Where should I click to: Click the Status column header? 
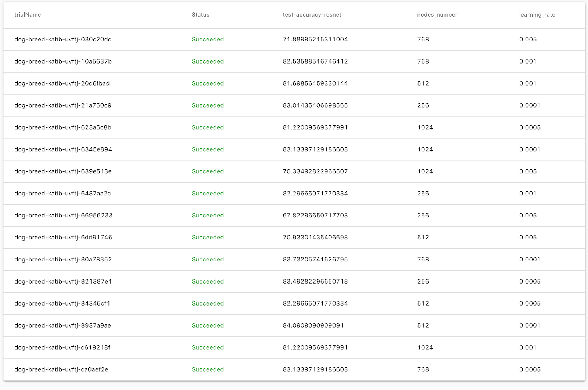point(200,15)
